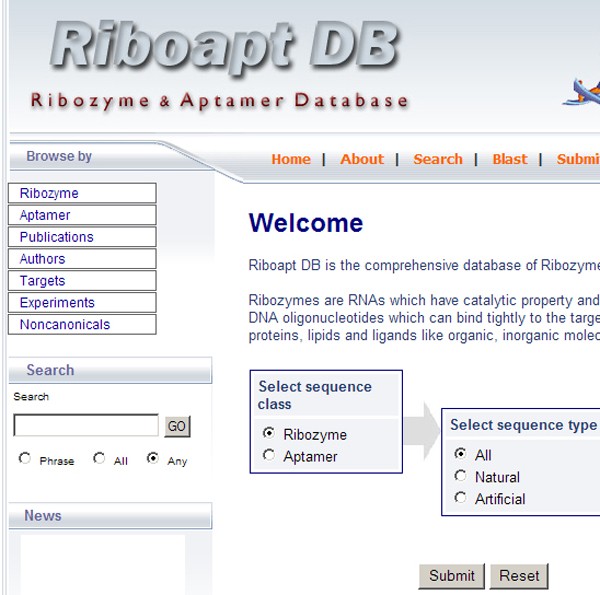600x595 pixels.
Task: Browse by Targets
Action: [82, 280]
